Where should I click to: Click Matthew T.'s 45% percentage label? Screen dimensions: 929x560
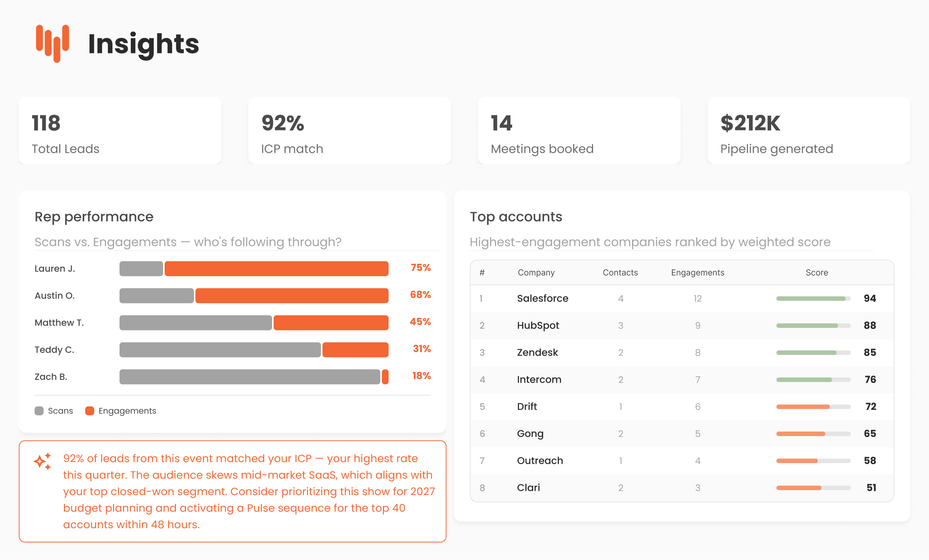pyautogui.click(x=420, y=322)
